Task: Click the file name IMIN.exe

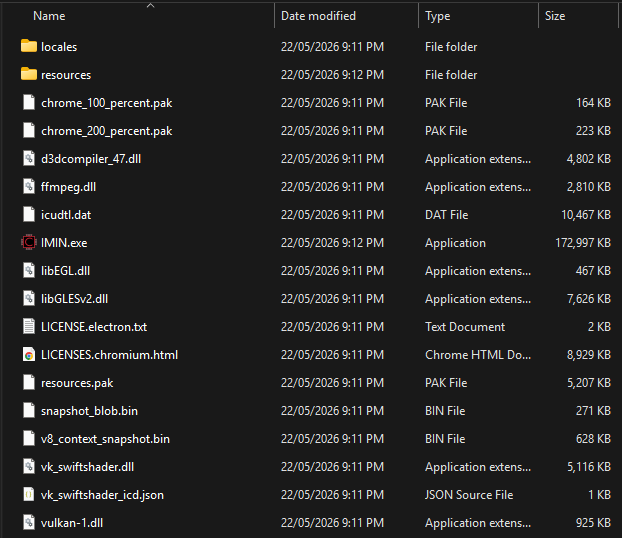Action: 64,243
